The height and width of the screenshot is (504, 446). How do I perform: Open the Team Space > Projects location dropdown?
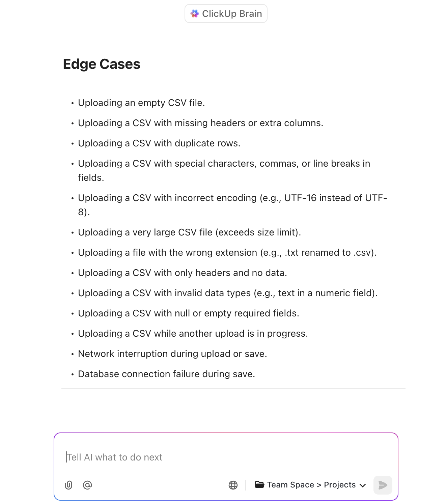[x=310, y=485]
